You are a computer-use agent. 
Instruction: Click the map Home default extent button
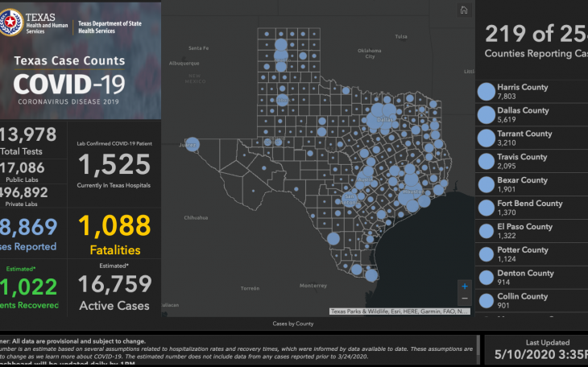[x=463, y=10]
